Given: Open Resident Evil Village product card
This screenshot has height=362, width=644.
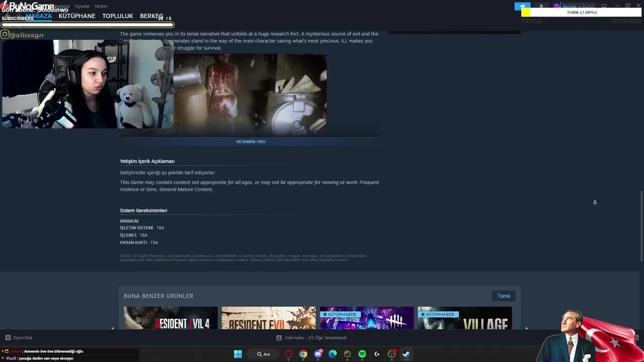Looking at the screenshot, I should point(465,318).
